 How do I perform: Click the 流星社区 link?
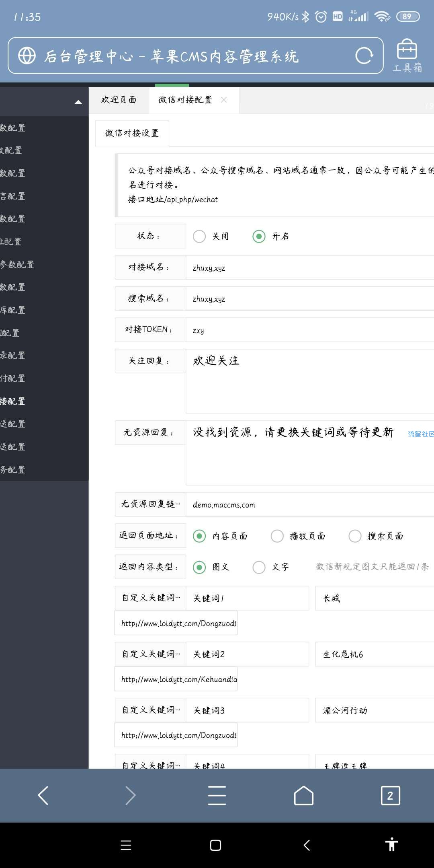point(421,434)
